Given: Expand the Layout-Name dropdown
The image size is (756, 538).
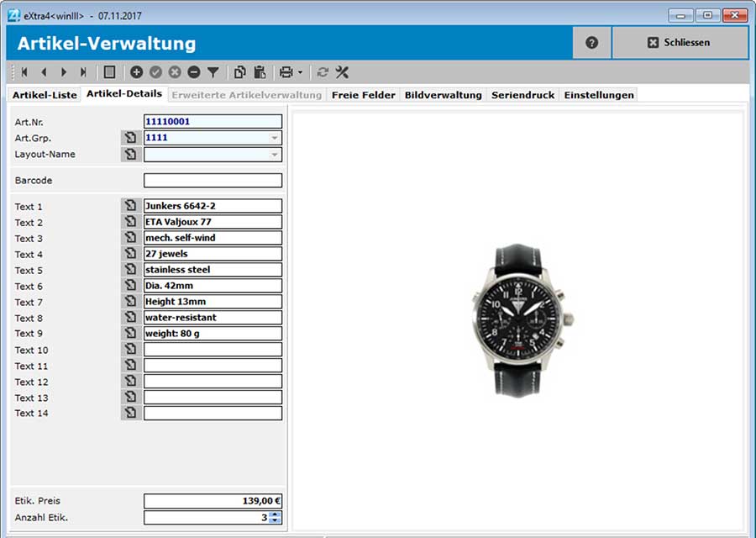Looking at the screenshot, I should coord(275,155).
